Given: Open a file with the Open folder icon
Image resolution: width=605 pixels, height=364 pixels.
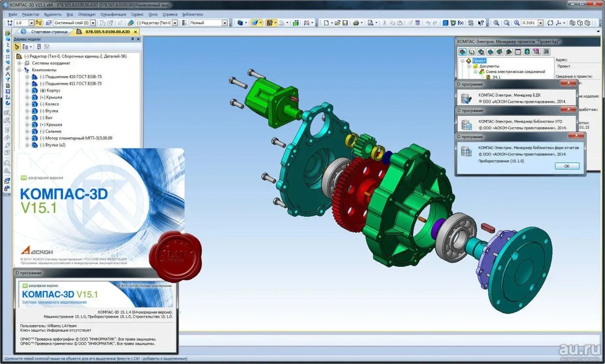Looking at the screenshot, I should coord(338,23).
